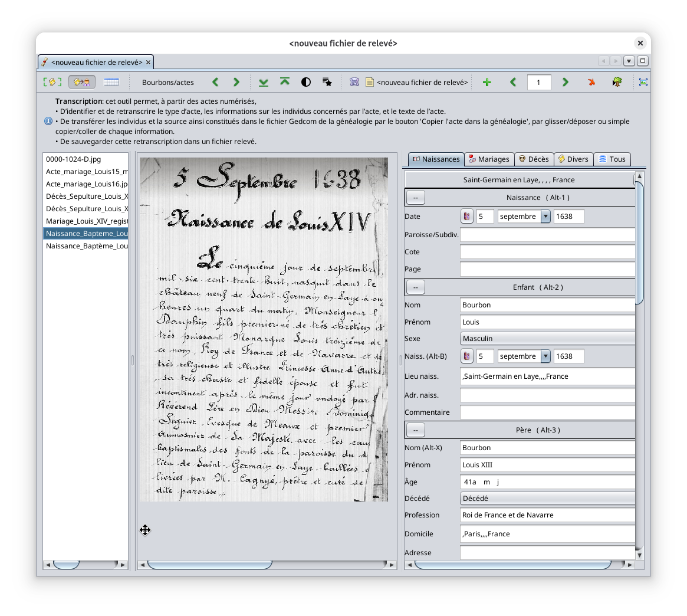
Task: Switch to the Tous tab
Action: click(x=612, y=159)
